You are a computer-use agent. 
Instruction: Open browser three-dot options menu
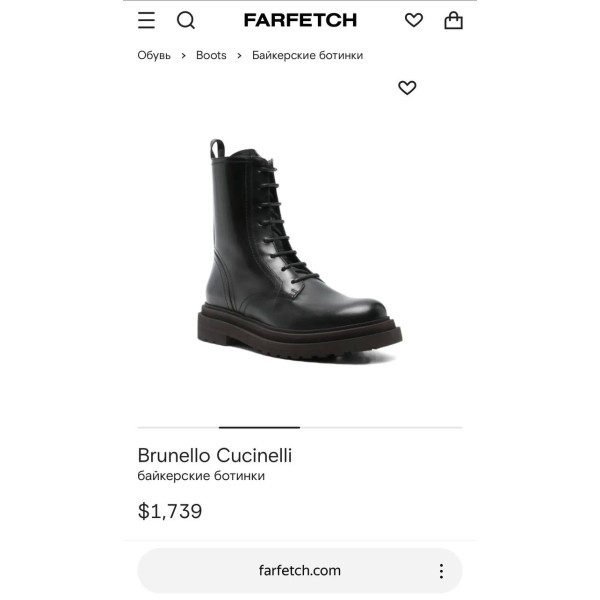441,571
